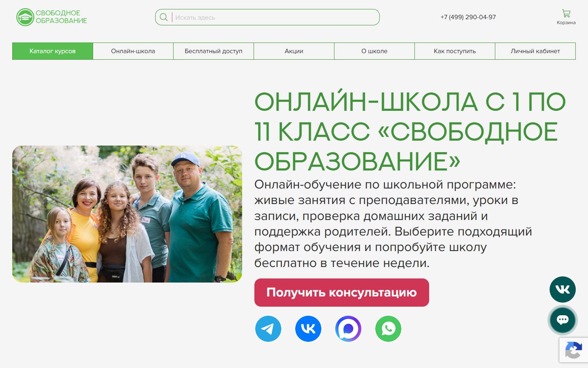Go to Онлайн-школа section

click(133, 51)
